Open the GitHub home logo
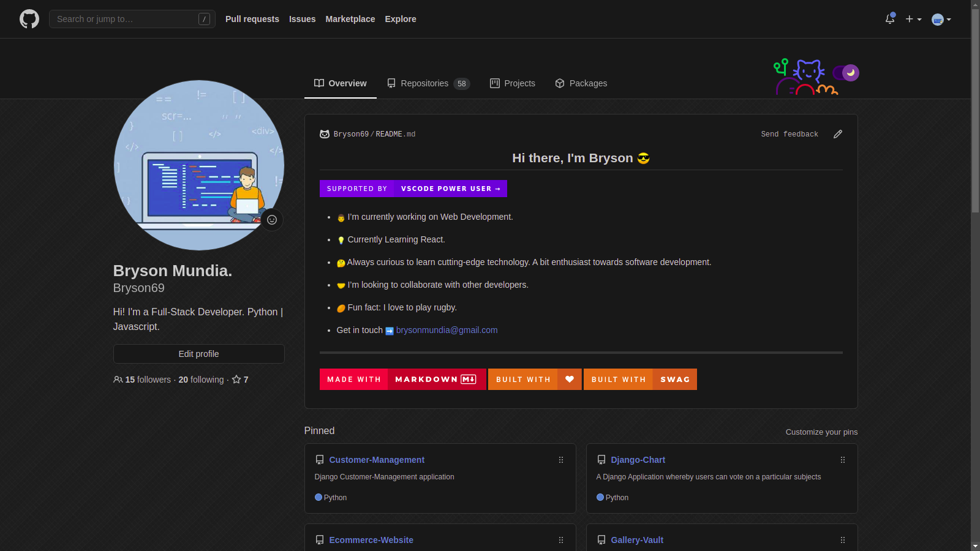Viewport: 980px width, 551px height. tap(29, 19)
